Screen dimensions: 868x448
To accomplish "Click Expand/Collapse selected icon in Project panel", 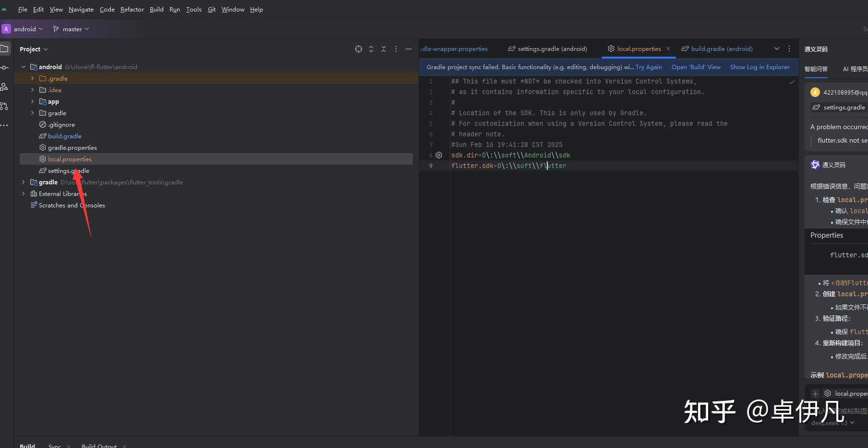I will coord(371,49).
